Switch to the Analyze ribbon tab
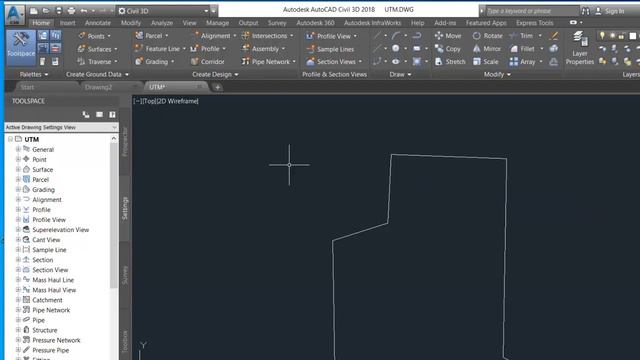This screenshot has height=360, width=640. pos(162,23)
